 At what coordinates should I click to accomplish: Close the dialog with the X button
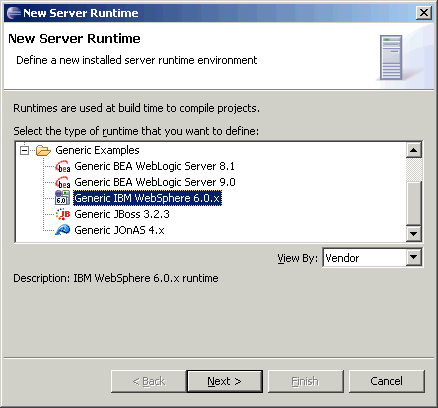click(424, 13)
